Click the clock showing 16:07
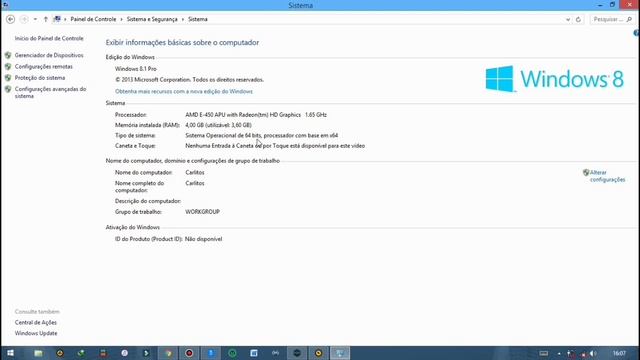This screenshot has width=640, height=360. pos(619,353)
